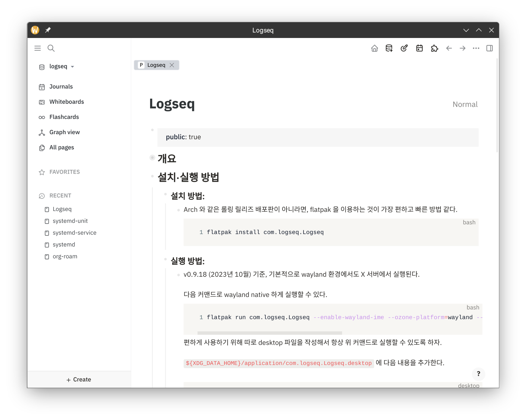
Task: Click the database sync icon in toolbar
Action: (x=389, y=48)
